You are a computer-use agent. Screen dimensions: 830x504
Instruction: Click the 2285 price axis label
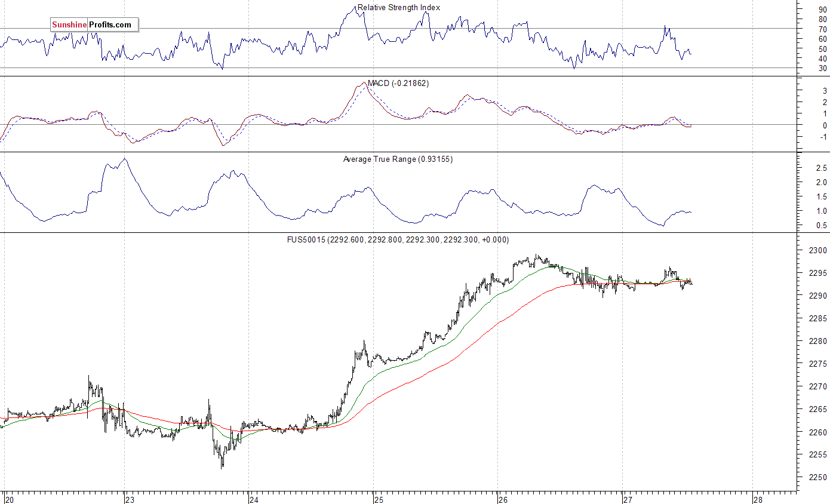(x=817, y=318)
